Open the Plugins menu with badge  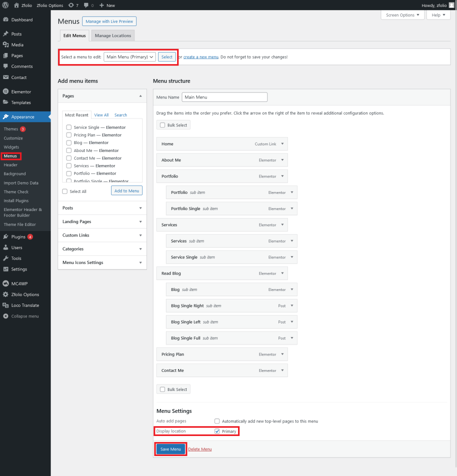[19, 236]
